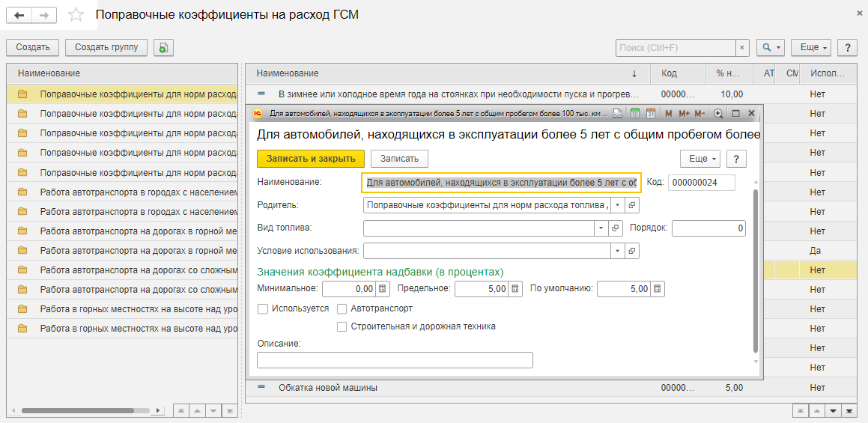The image size is (868, 423).
Task: Click the Создать button
Action: (33, 48)
